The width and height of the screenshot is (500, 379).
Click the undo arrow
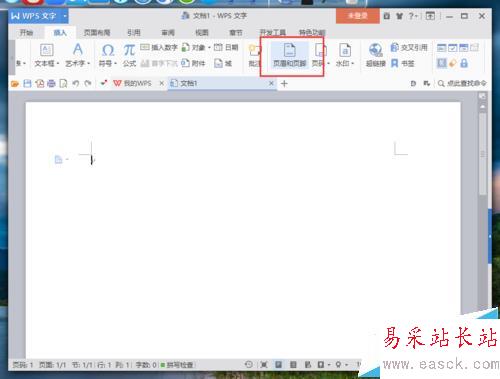(x=76, y=83)
